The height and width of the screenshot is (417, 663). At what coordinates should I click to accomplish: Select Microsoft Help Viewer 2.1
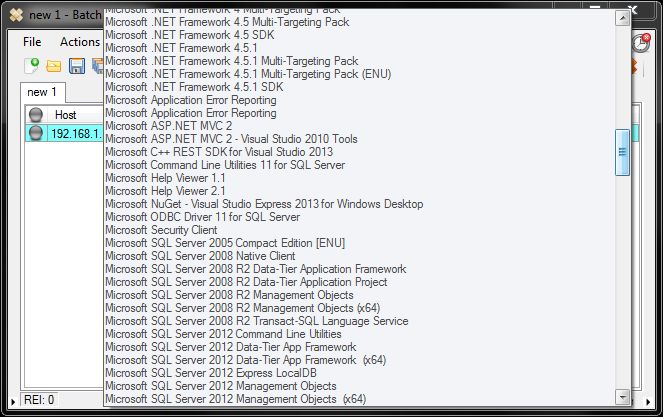(x=165, y=191)
